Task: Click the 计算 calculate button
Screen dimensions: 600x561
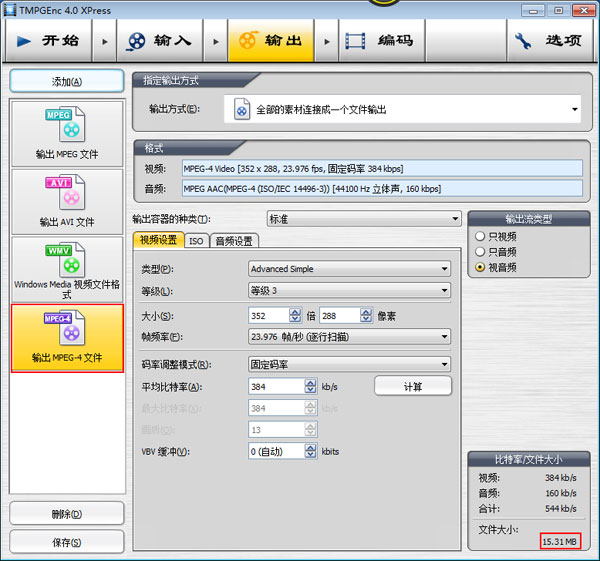Action: point(413,386)
